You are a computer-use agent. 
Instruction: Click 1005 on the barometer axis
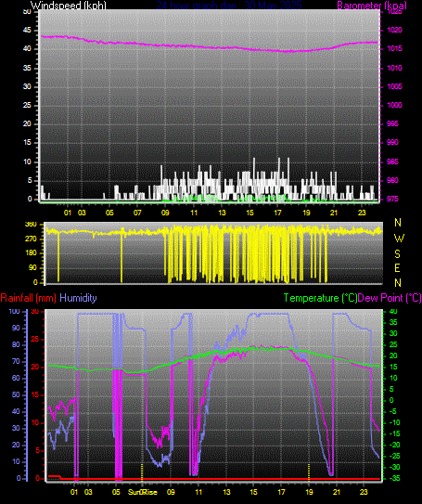[395, 86]
